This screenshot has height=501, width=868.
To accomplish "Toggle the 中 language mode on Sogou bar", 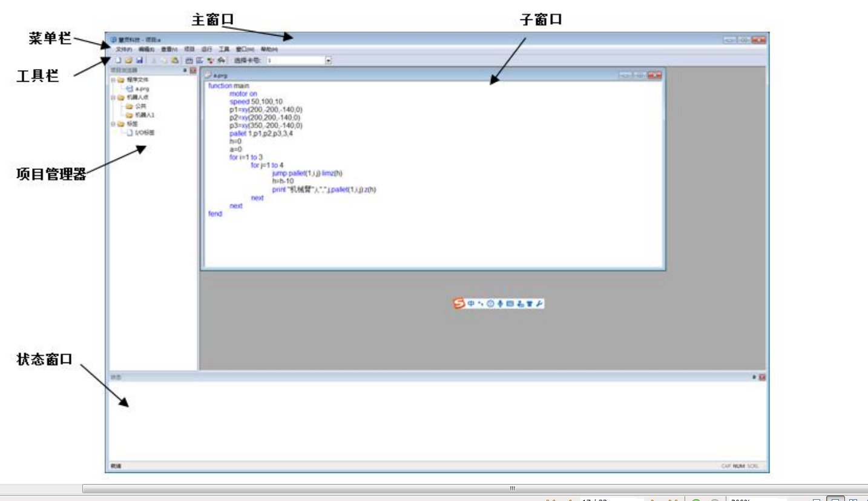I will [x=471, y=304].
